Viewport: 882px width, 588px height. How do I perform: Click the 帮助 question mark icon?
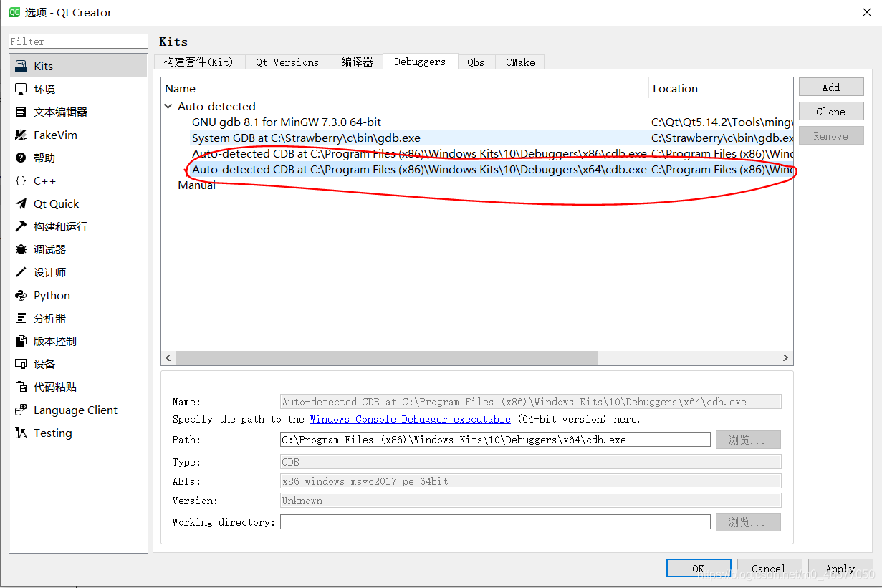[21, 158]
